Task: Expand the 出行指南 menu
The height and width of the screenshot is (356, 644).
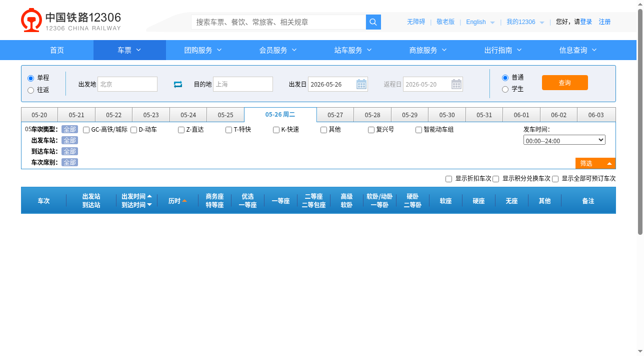Action: (x=503, y=50)
